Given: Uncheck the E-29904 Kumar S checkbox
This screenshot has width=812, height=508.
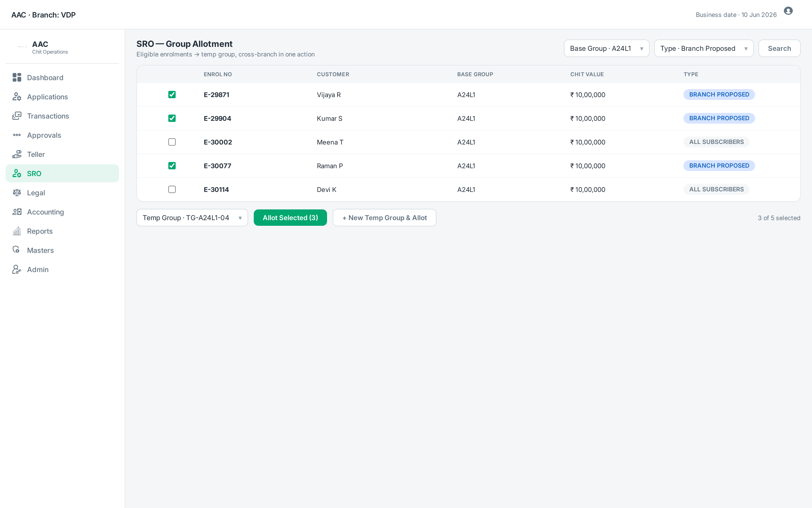Looking at the screenshot, I should click(172, 118).
